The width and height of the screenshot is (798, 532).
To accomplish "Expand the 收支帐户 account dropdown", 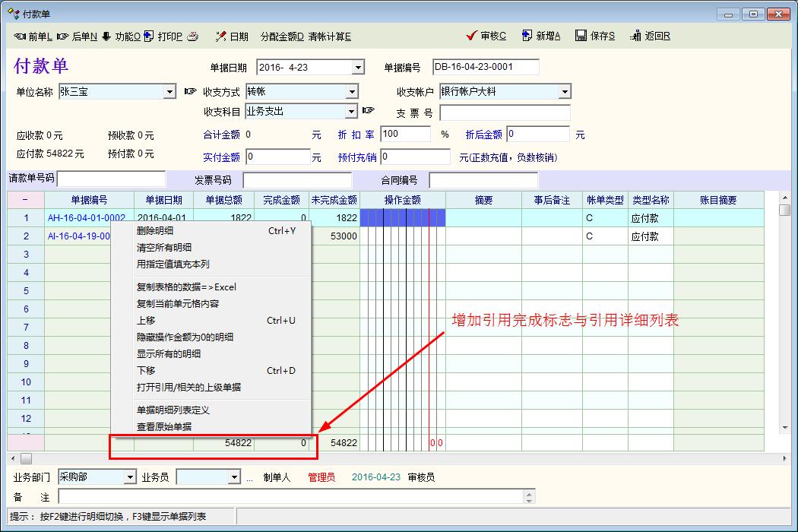I will tap(564, 92).
